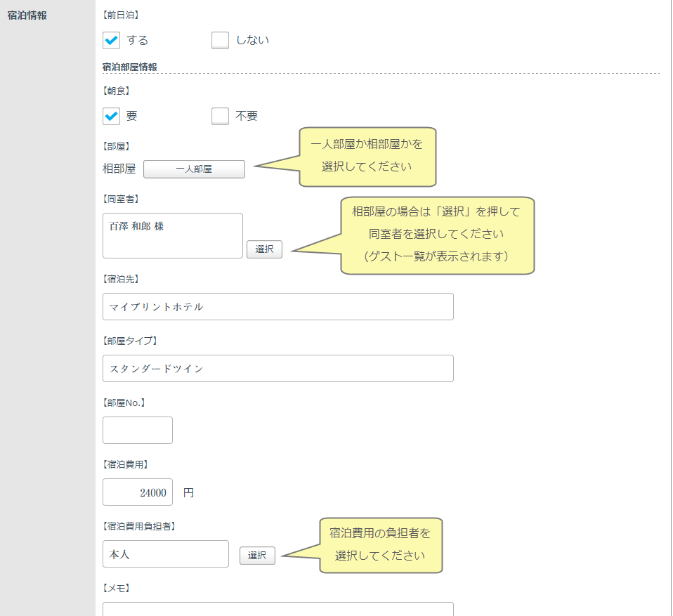Focus the メモ text field
This screenshot has height=616, width=673.
pyautogui.click(x=277, y=608)
